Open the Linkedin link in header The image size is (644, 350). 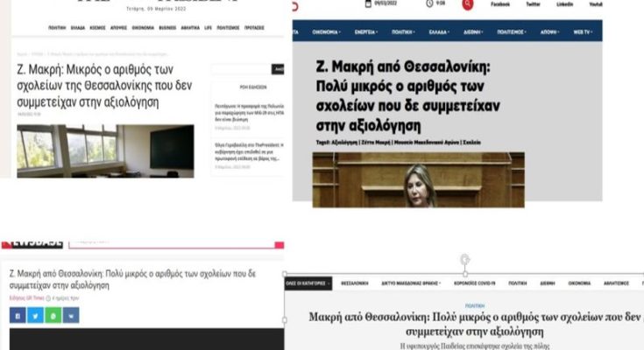(565, 4)
